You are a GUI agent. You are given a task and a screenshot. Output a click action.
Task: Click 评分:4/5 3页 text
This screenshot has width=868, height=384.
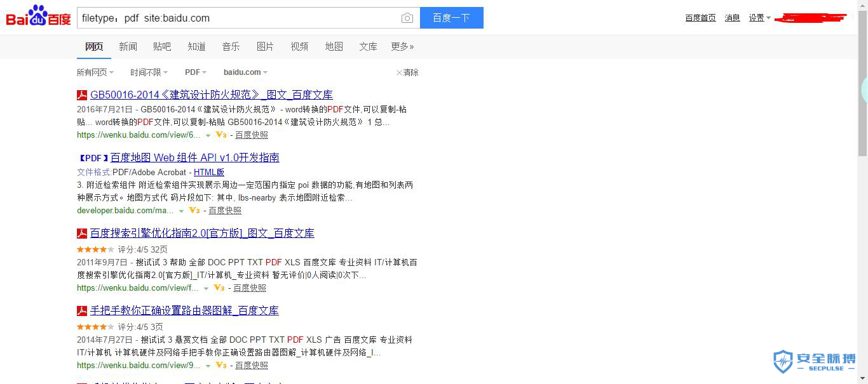coord(140,327)
